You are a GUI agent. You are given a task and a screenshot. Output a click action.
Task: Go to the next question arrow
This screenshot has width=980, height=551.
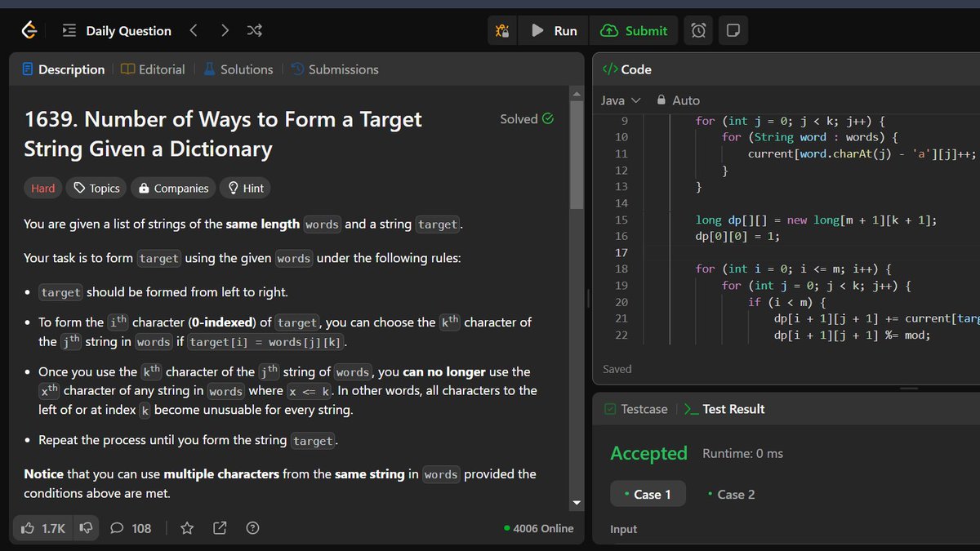pos(225,31)
